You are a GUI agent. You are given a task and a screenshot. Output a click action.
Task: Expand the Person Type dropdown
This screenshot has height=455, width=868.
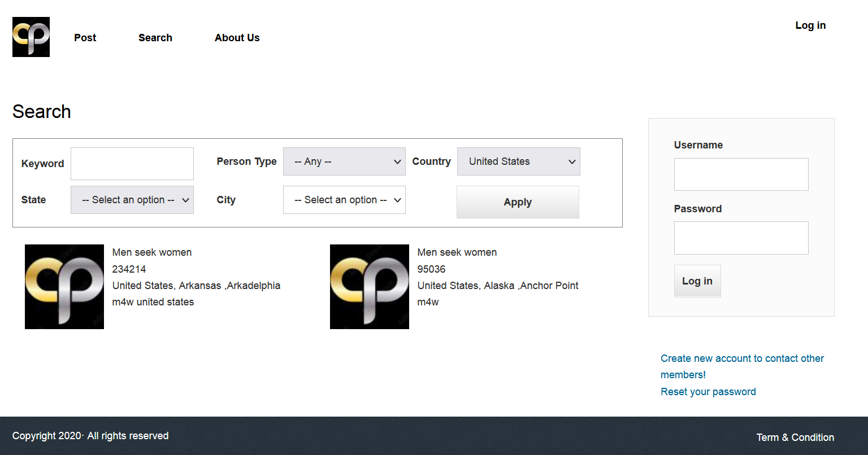coord(344,161)
